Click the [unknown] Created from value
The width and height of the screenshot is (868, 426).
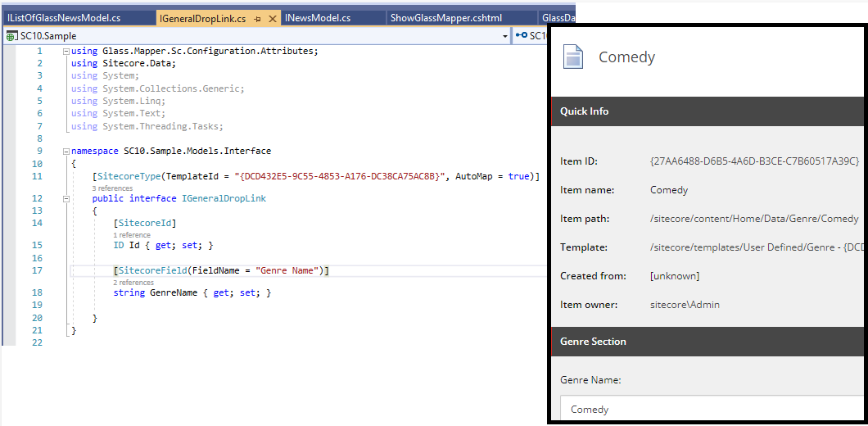[675, 276]
